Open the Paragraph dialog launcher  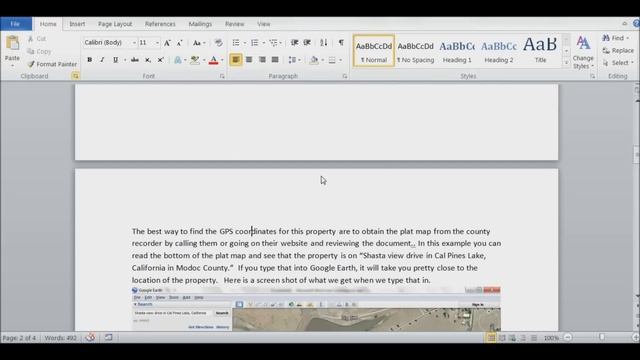coord(344,76)
